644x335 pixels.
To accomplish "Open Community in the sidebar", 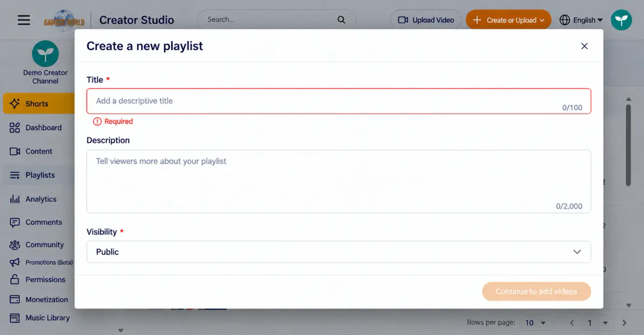I will [39, 244].
